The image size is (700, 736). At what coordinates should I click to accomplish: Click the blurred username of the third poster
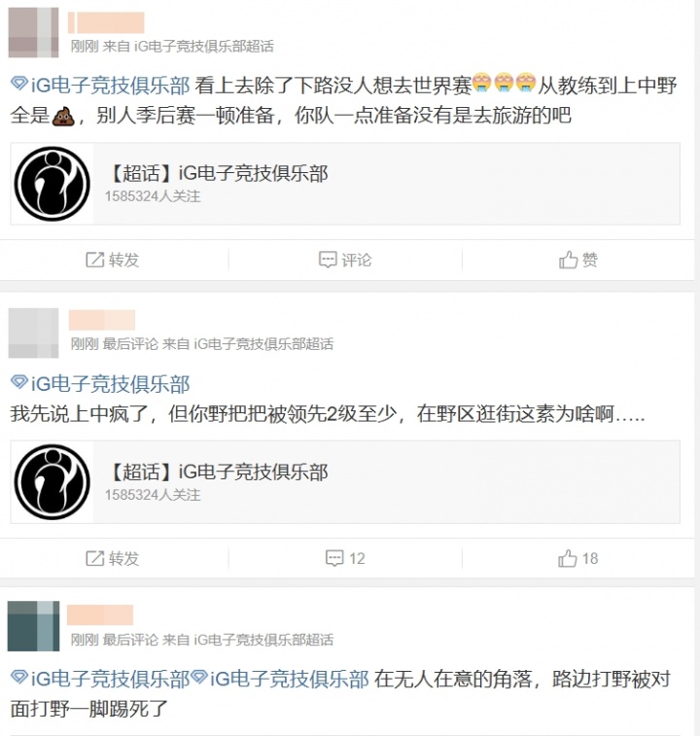[x=100, y=614]
